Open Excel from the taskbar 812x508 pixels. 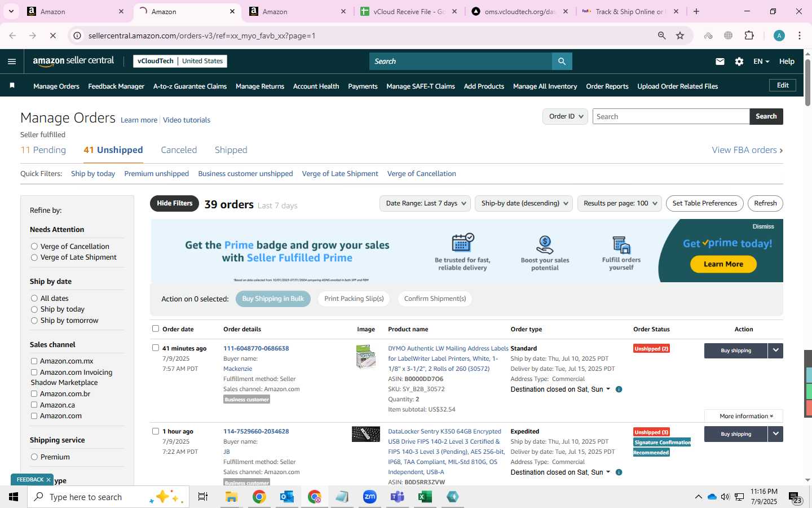pos(425,497)
